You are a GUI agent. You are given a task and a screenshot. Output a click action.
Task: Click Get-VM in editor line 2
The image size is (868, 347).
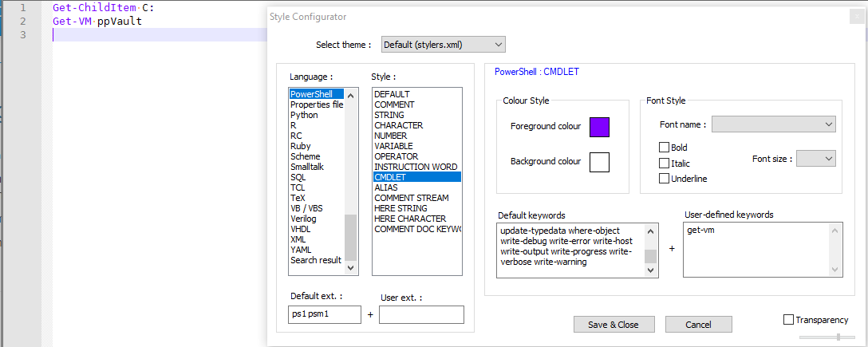coord(72,22)
